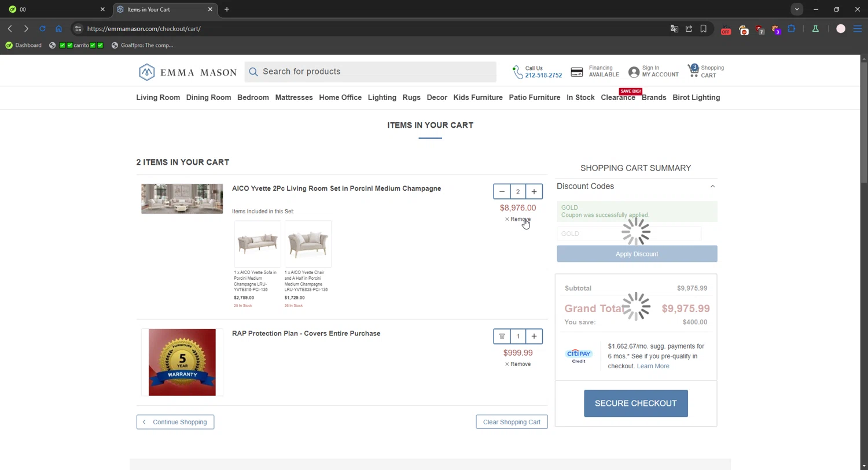The width and height of the screenshot is (868, 470).
Task: Click the Secure Checkout button
Action: click(x=636, y=404)
